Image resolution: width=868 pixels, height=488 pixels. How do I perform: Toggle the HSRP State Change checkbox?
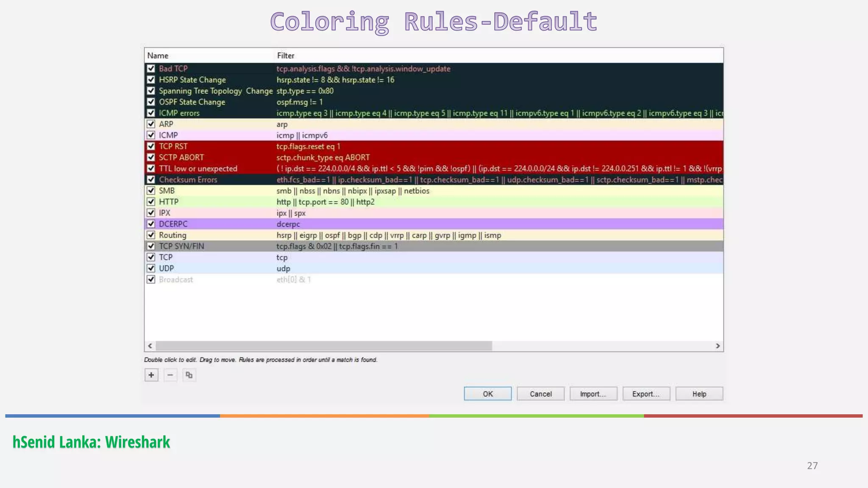tap(151, 80)
